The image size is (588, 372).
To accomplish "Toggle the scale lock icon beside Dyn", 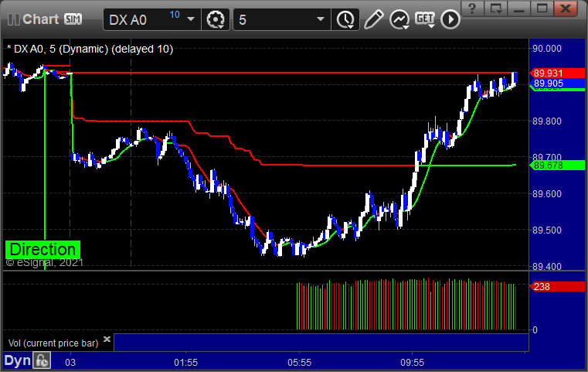I will point(42,360).
